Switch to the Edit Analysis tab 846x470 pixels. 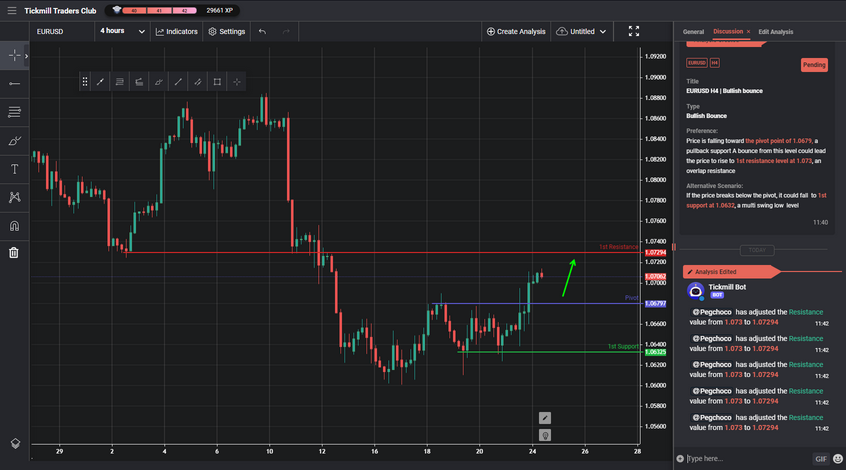point(775,32)
